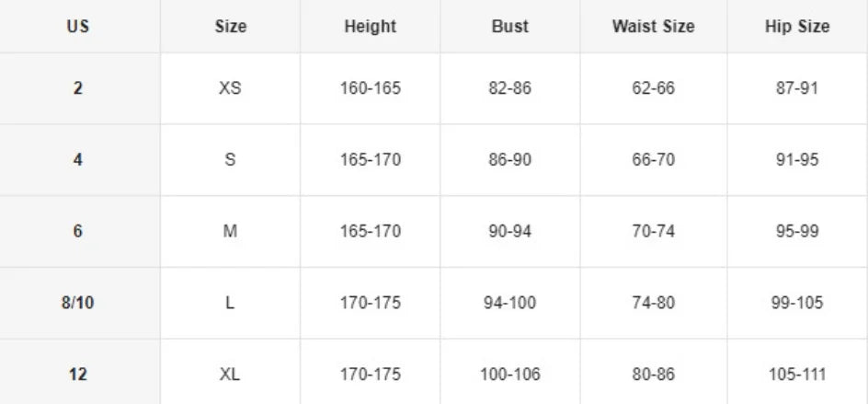Select waist value 70-74
This screenshot has width=868, height=404.
[653, 231]
